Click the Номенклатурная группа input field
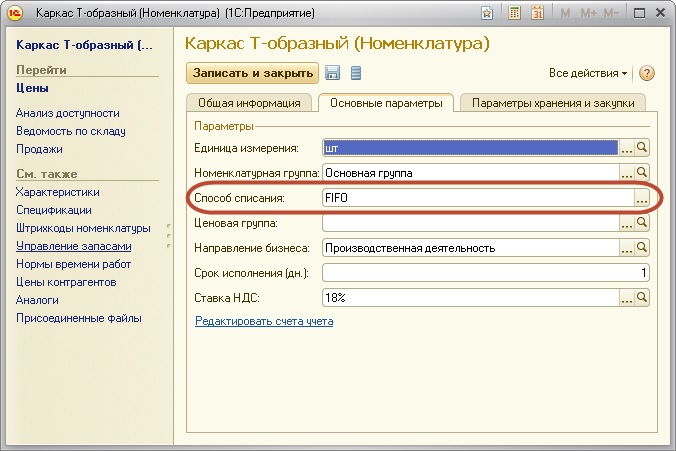The height and width of the screenshot is (451, 676). pos(470,173)
